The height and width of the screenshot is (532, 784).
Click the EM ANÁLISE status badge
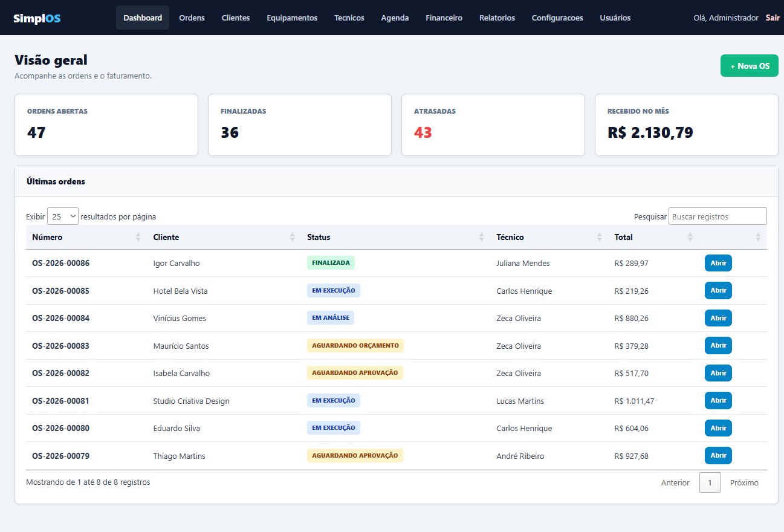coord(331,317)
